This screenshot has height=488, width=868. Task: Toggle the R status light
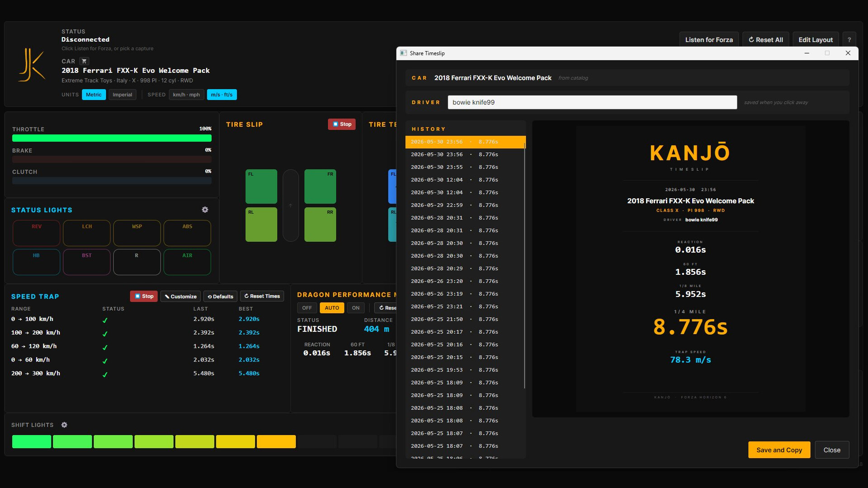tap(137, 262)
